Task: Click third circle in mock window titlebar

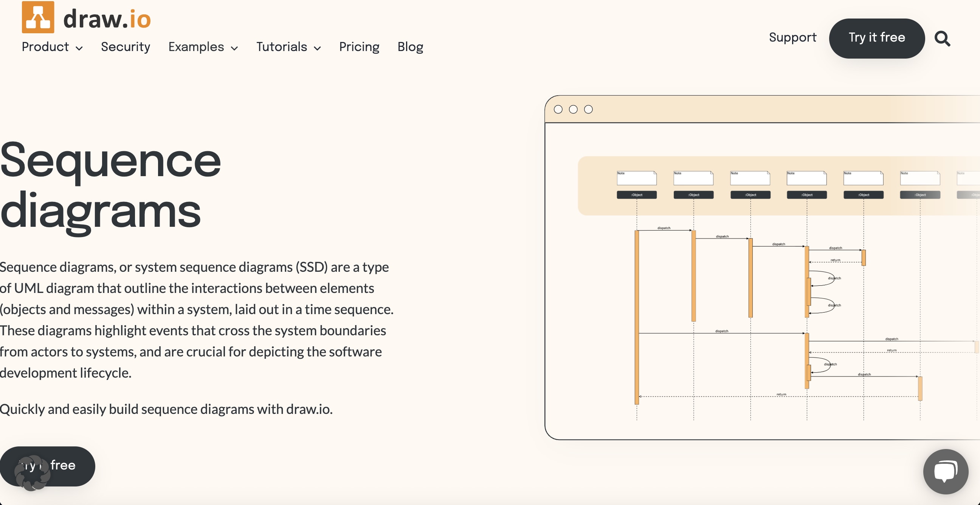Action: (x=588, y=110)
